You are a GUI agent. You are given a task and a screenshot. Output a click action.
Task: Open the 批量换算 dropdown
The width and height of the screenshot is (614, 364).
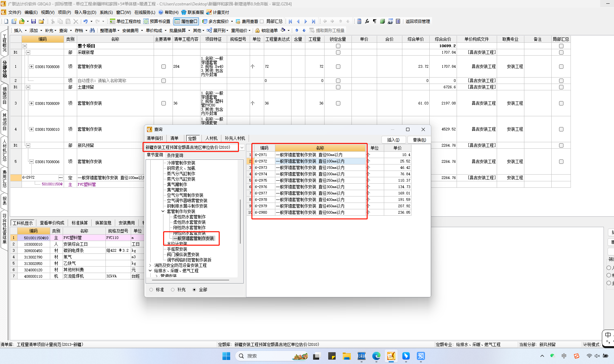pyautogui.click(x=189, y=31)
